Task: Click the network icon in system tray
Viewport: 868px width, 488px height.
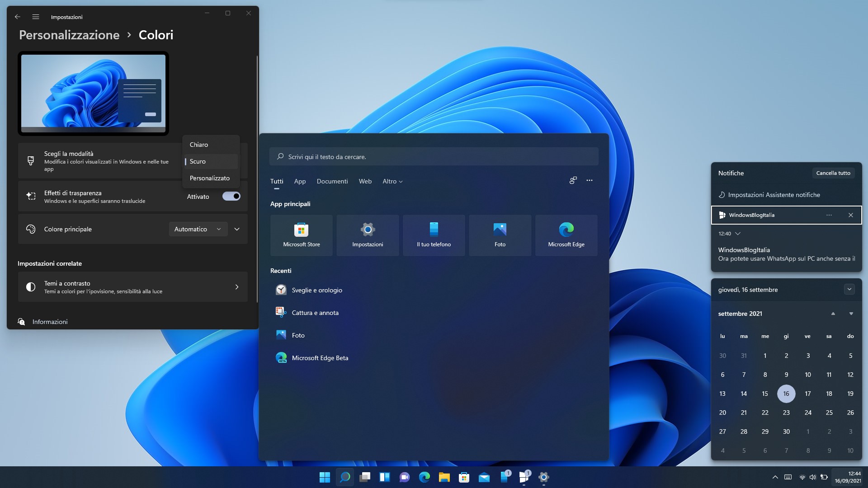Action: click(x=802, y=477)
